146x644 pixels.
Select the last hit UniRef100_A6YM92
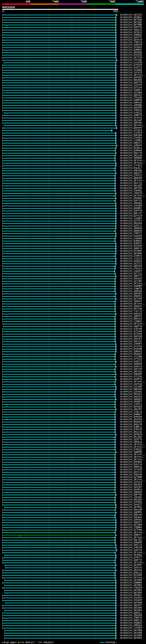131,638
